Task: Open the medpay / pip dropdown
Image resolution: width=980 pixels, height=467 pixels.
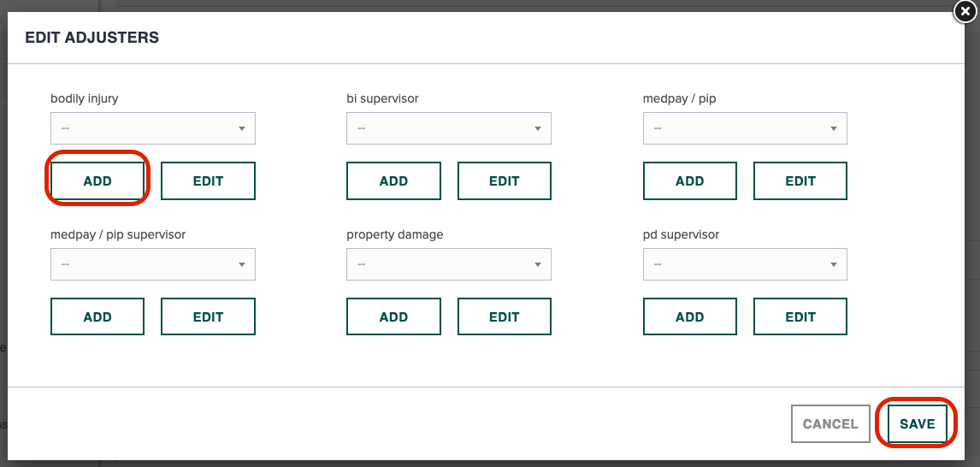Action: coord(745,128)
